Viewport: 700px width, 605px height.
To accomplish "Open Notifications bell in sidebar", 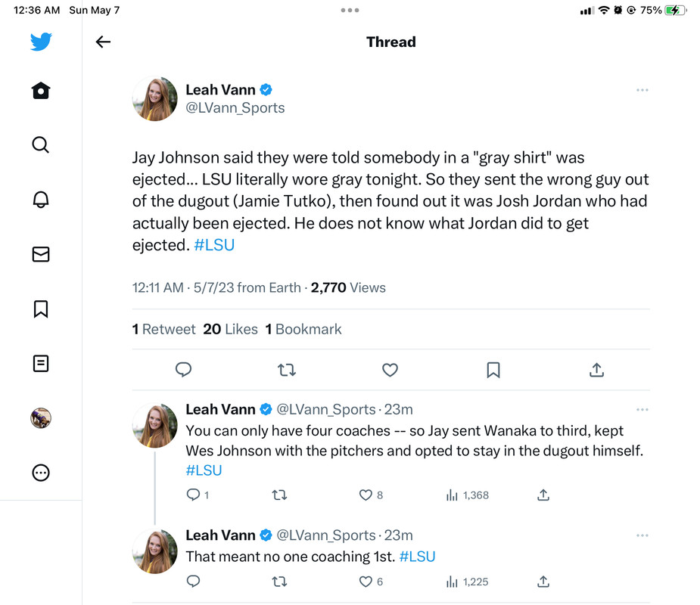I will [x=41, y=199].
